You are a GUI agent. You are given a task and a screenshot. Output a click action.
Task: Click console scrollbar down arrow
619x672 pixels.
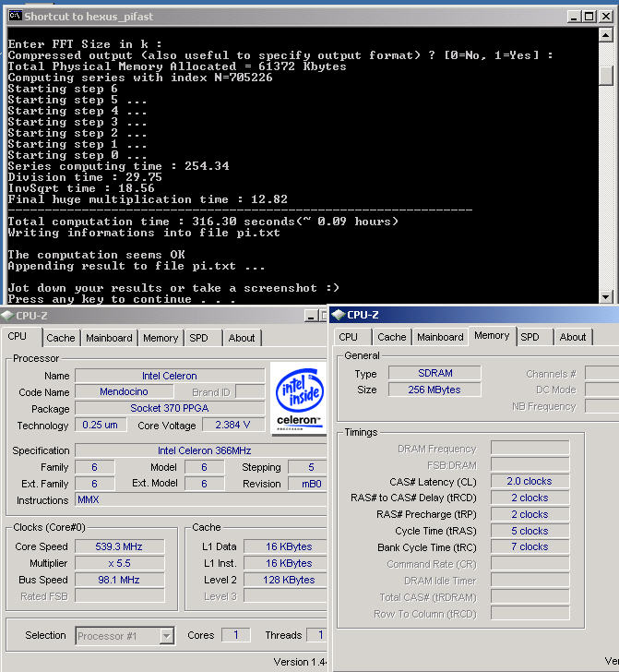[x=606, y=296]
